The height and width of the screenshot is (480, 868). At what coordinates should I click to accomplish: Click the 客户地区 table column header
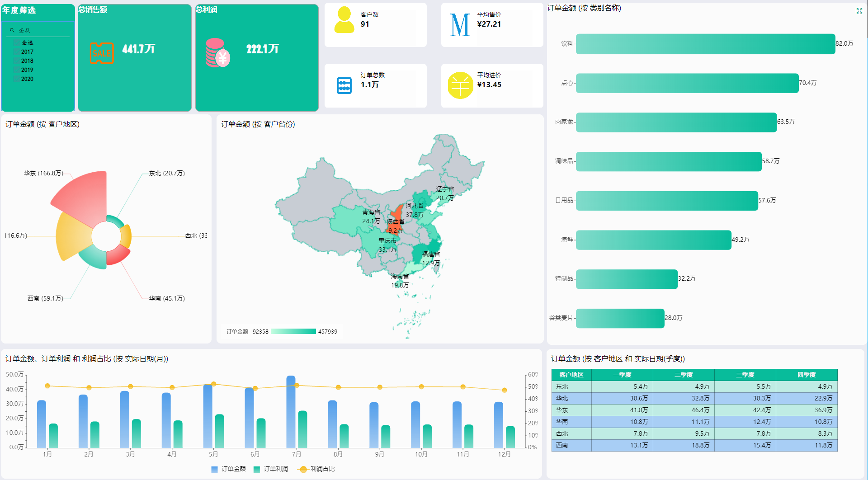[x=571, y=375]
